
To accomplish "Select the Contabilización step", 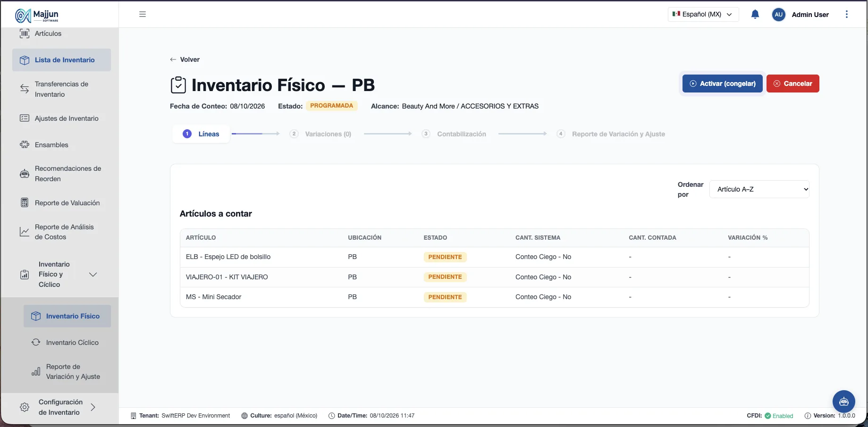I will 454,134.
